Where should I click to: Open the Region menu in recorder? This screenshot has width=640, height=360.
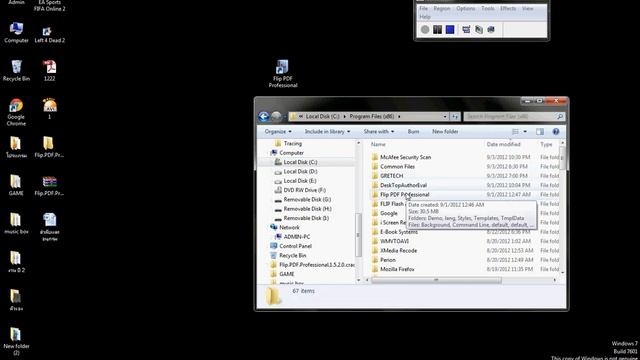pos(442,8)
